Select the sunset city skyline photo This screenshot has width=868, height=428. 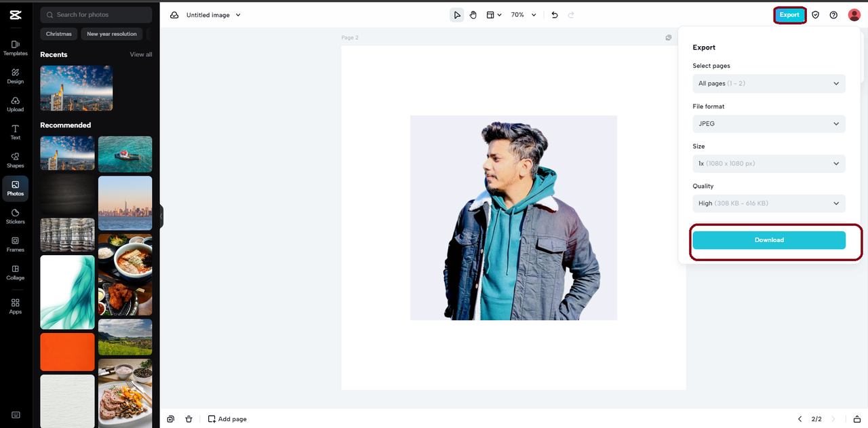click(x=125, y=203)
